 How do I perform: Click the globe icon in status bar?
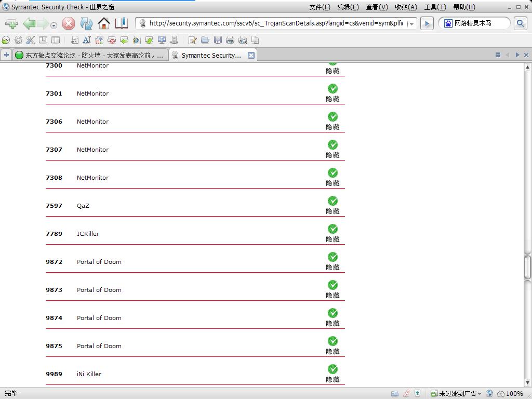tap(489, 394)
